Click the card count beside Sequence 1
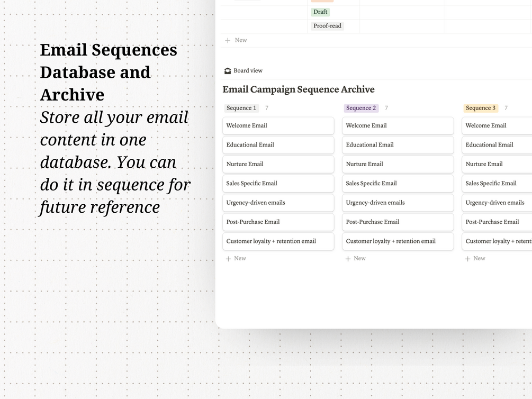This screenshot has width=532, height=399. coord(267,108)
